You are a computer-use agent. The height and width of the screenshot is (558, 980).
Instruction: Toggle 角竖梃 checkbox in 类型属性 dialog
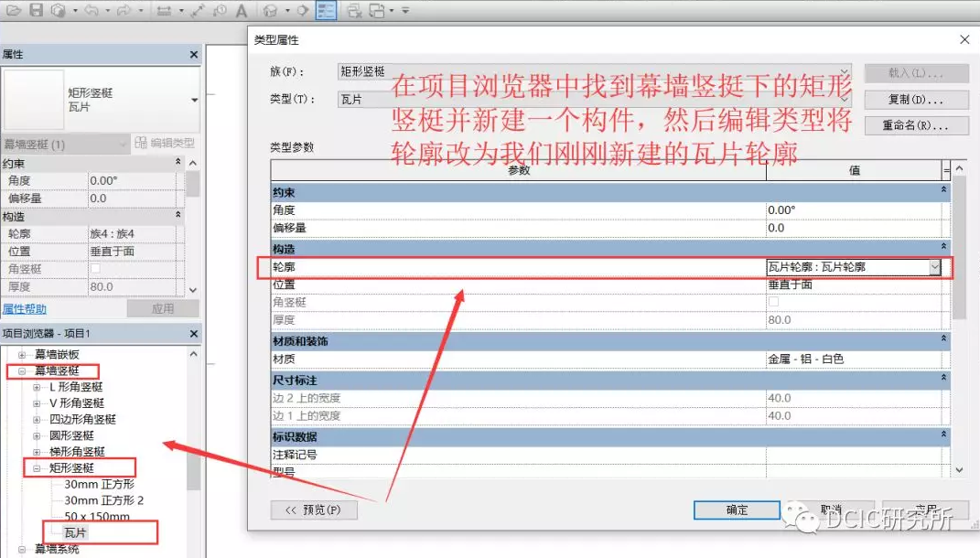(773, 302)
